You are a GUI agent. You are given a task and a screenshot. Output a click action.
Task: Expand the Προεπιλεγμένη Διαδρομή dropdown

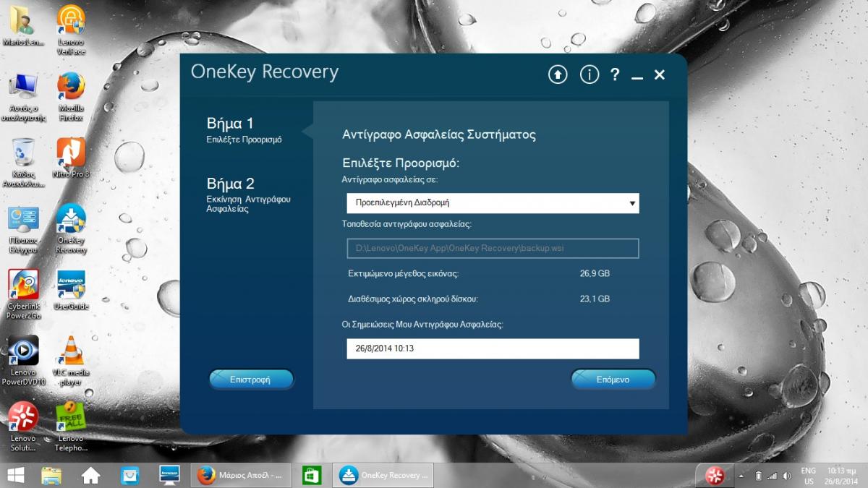point(493,203)
